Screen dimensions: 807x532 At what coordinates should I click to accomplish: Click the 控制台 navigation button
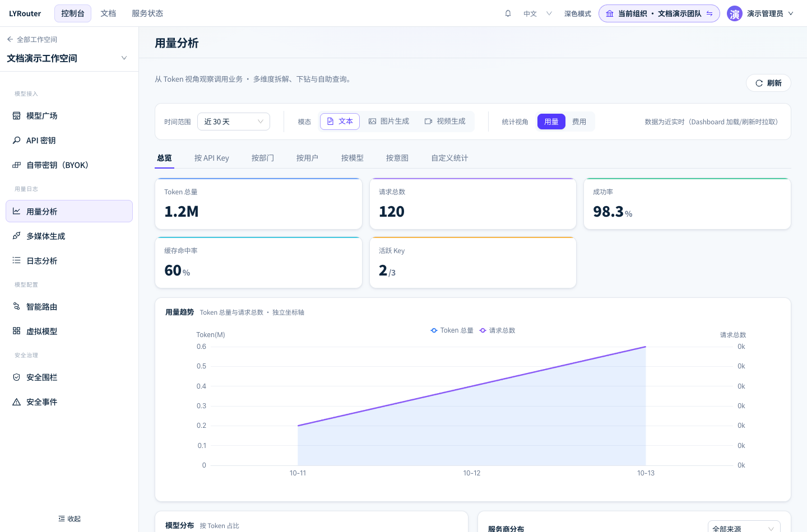point(73,13)
